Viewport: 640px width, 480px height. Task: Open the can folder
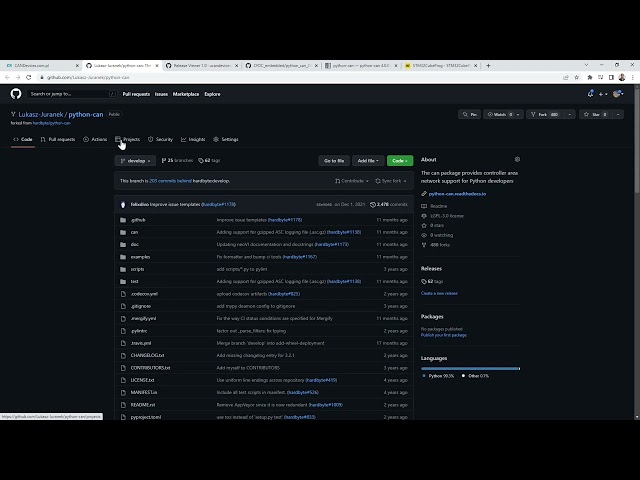(x=134, y=232)
